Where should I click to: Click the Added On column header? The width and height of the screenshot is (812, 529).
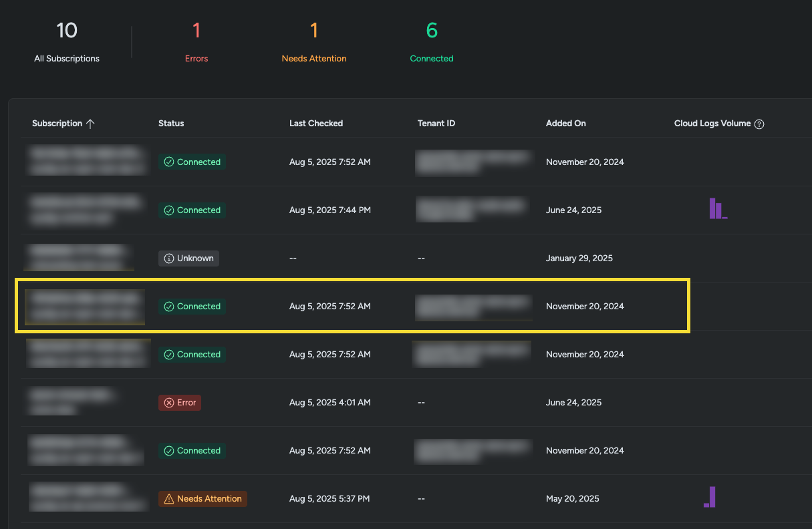click(566, 124)
